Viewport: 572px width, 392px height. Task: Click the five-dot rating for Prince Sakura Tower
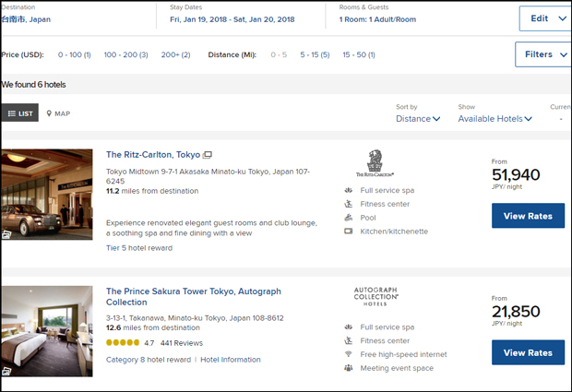[123, 343]
